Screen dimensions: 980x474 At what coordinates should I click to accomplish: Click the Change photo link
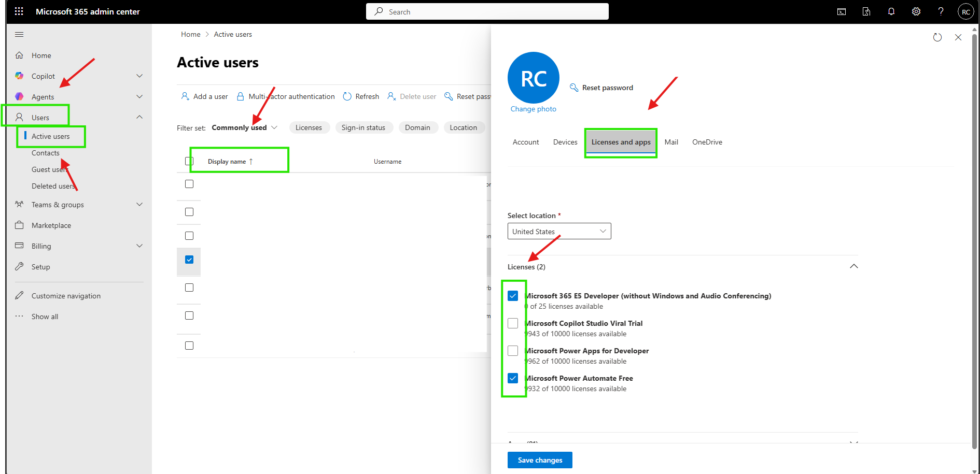(x=534, y=109)
